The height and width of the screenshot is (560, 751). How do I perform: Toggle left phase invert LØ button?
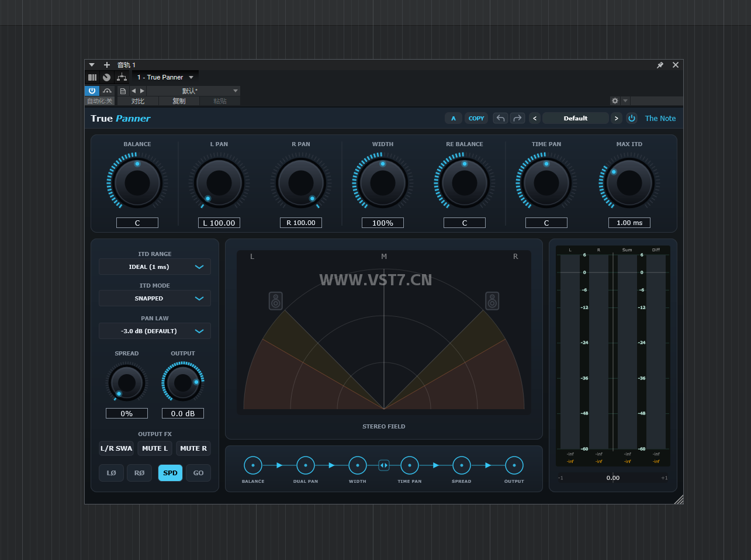pyautogui.click(x=112, y=473)
